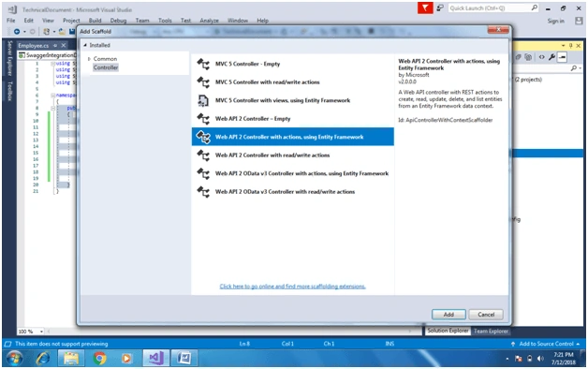Click Sign in

click(x=556, y=21)
